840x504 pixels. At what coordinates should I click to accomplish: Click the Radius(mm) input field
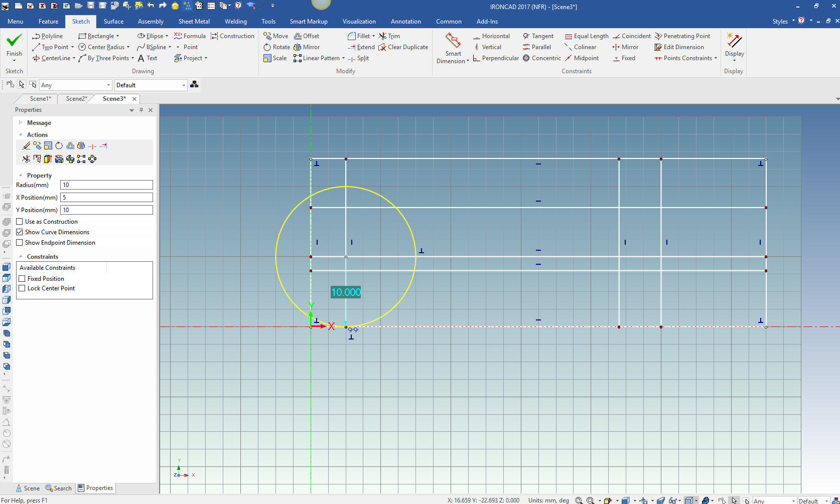[x=106, y=185]
